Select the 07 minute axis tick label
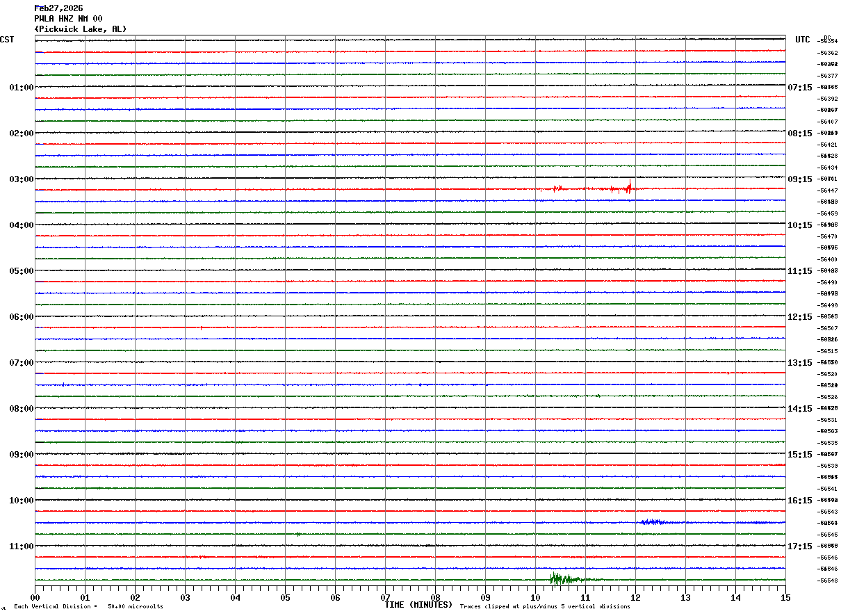Image resolution: width=841 pixels, height=616 pixels. coord(385,597)
